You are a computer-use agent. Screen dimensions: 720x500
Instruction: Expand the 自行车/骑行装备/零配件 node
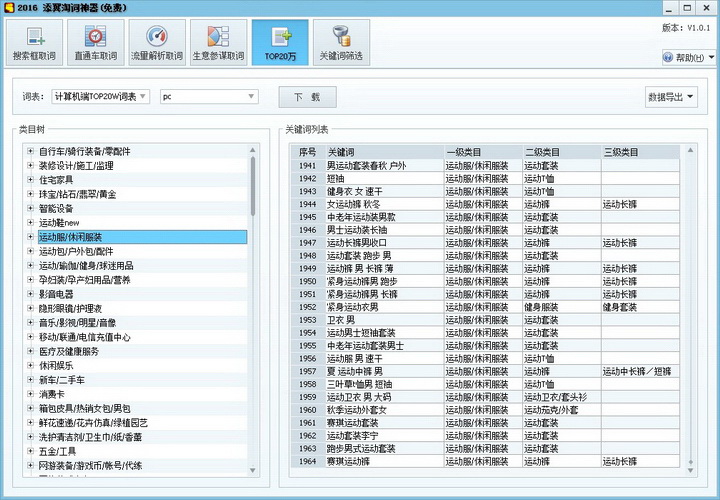pos(30,151)
